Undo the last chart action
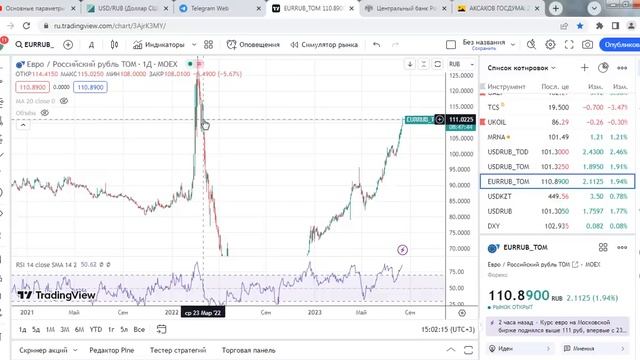The image size is (640, 360). point(376,44)
